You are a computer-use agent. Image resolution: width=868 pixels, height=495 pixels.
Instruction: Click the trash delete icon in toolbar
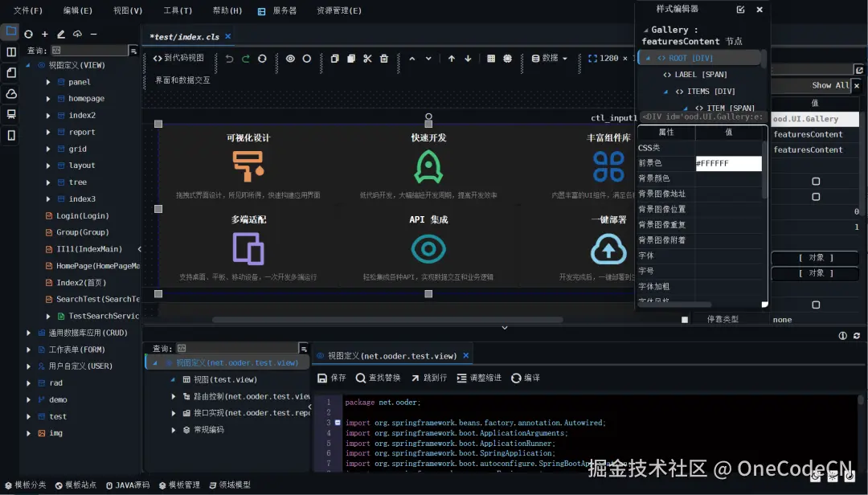tap(384, 59)
